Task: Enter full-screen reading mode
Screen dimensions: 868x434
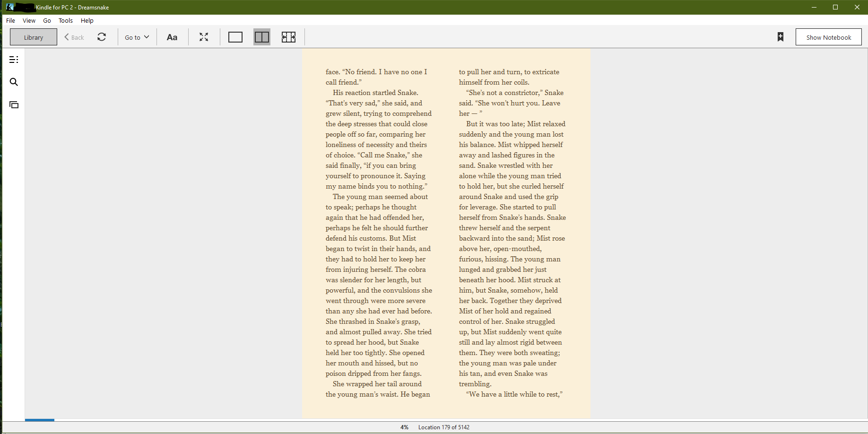Action: click(x=204, y=37)
